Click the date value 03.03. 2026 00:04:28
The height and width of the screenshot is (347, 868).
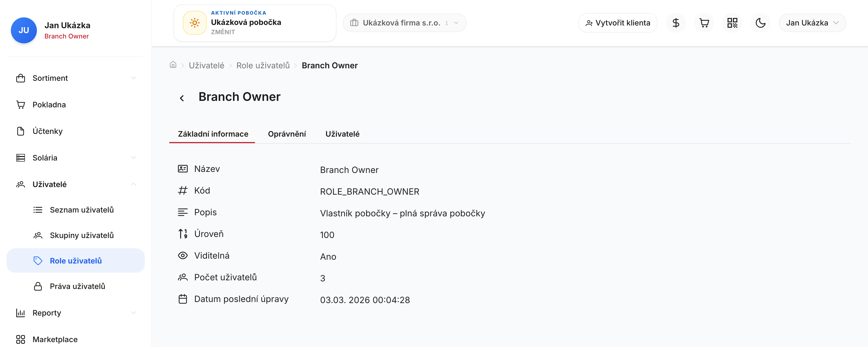click(365, 300)
